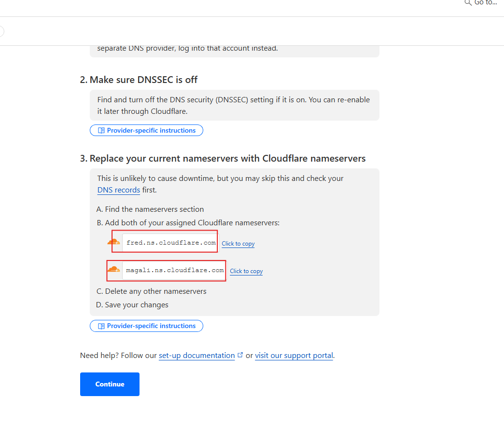Viewport: 504px width, 426px height.
Task: Visit the support portal link
Action: click(x=294, y=356)
